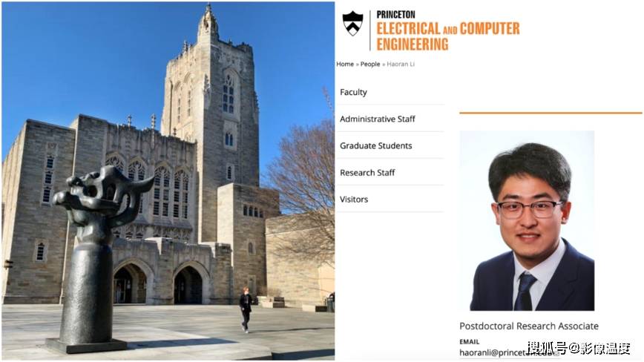Click the profile portrait photo
This screenshot has width=644, height=362.
coord(527,221)
